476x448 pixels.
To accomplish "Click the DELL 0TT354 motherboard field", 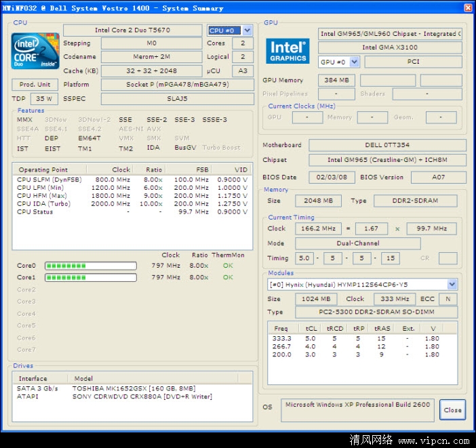I will click(x=387, y=145).
